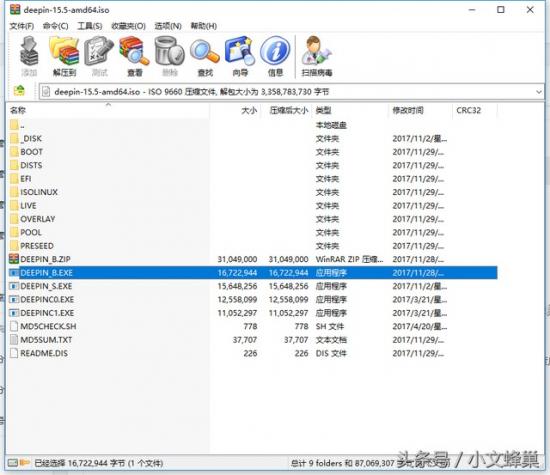Click the MD5CHECK.SH file icon
This screenshot has width=550, height=475.
(x=14, y=326)
